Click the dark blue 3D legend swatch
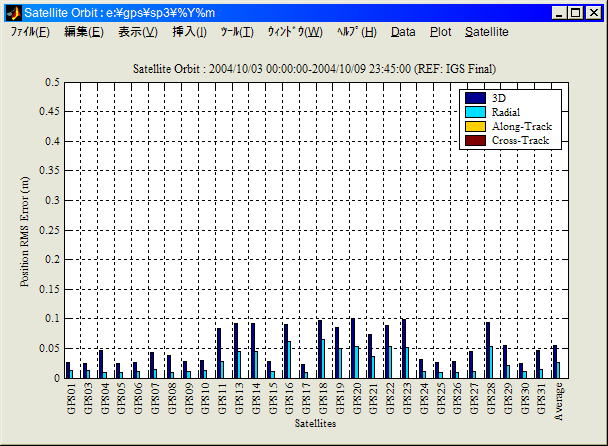The height and width of the screenshot is (446, 608). (475, 98)
